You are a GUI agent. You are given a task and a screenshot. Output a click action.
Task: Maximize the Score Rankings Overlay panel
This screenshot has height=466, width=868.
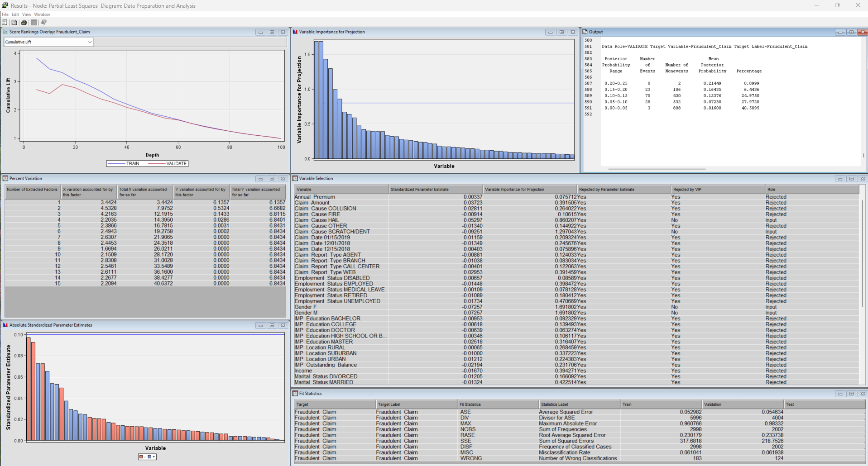[x=272, y=32]
